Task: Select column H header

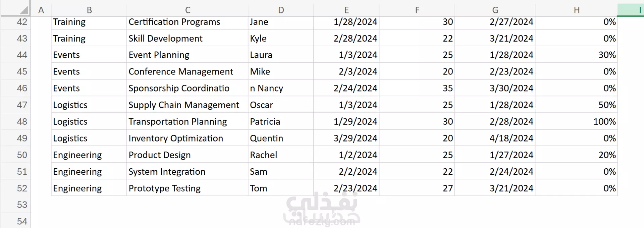Action: coord(576,10)
